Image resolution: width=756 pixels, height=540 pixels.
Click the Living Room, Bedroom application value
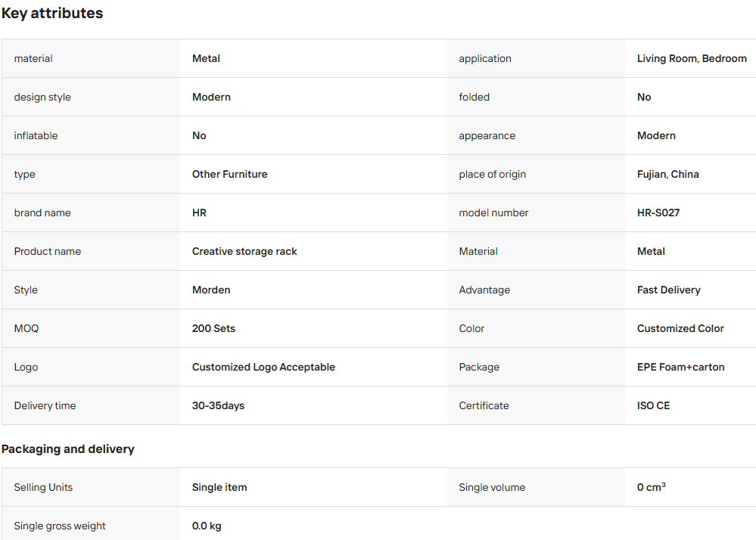pyautogui.click(x=692, y=58)
